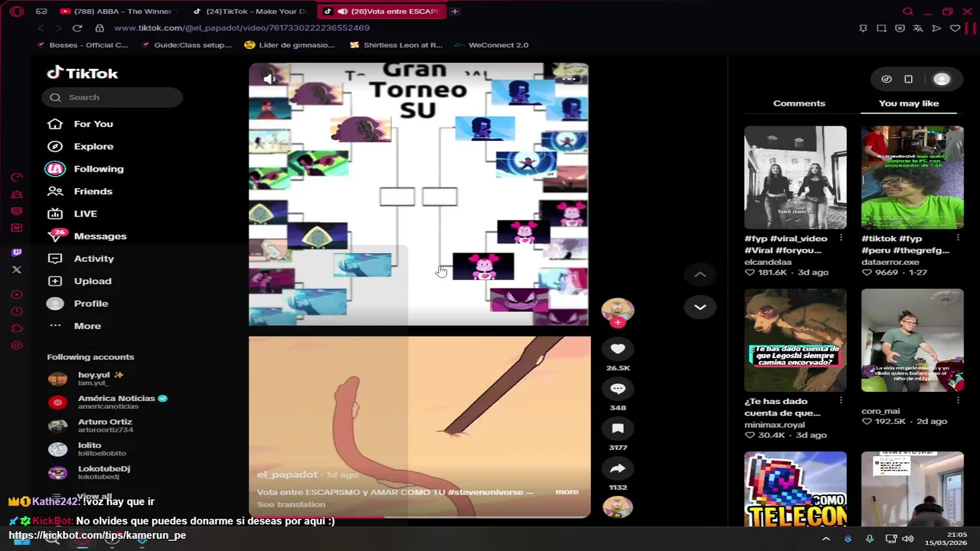The width and height of the screenshot is (980, 551).
Task: Click the phone app icon in top pill
Action: click(x=908, y=79)
